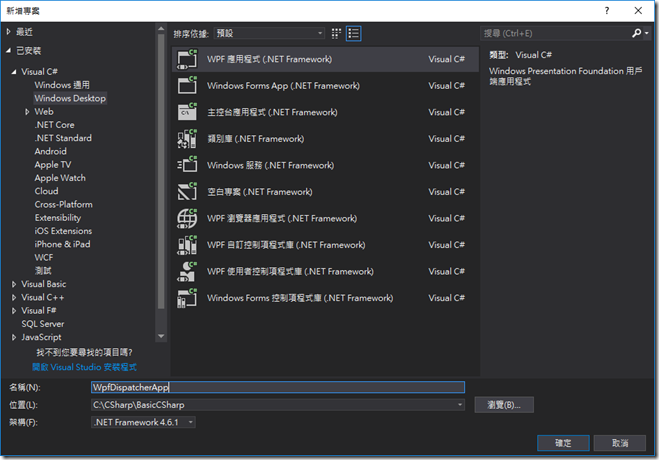Select SQL Server category
The image size is (659, 460).
[43, 324]
